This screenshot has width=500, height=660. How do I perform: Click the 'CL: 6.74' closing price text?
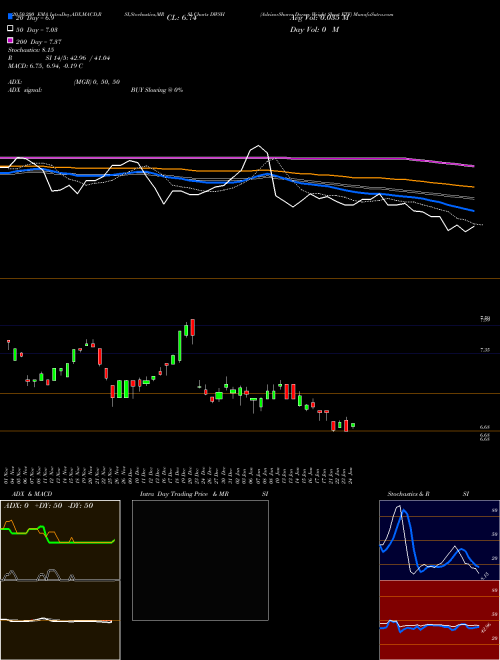pyautogui.click(x=182, y=18)
